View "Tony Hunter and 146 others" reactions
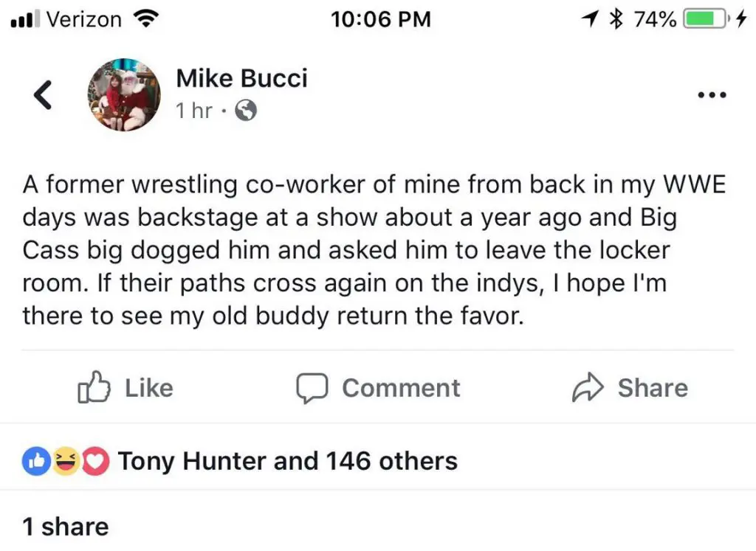The height and width of the screenshot is (551, 756). pyautogui.click(x=288, y=461)
